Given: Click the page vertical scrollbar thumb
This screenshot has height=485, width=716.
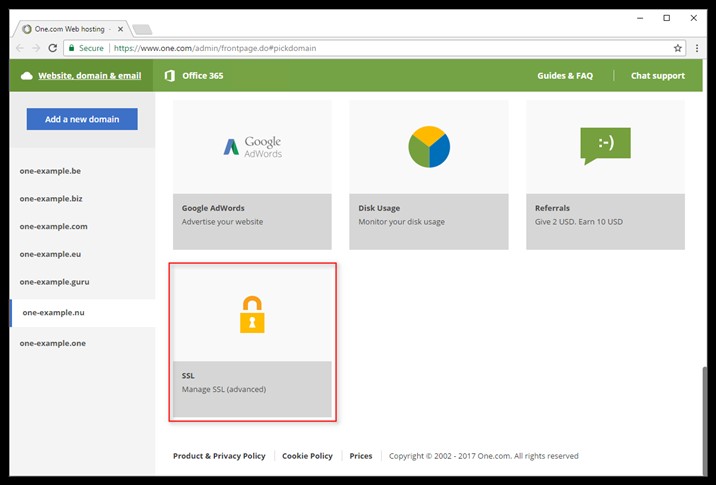Looking at the screenshot, I should [x=705, y=420].
